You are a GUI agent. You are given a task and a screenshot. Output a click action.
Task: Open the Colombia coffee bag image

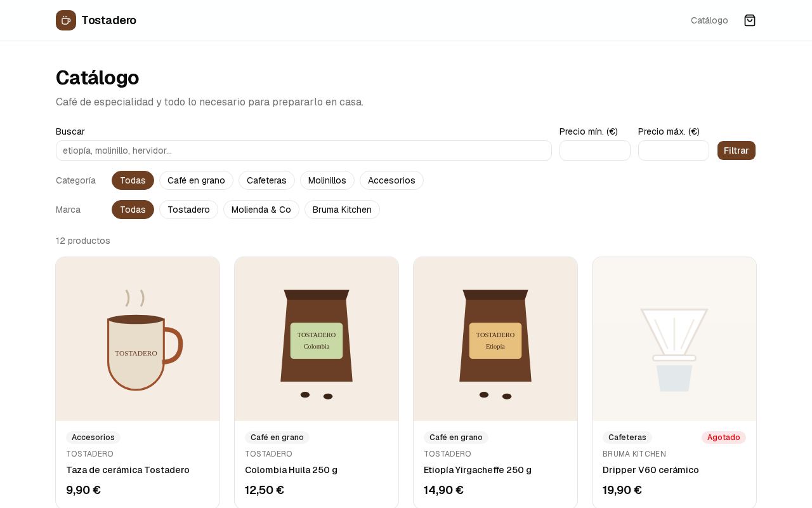tap(317, 339)
